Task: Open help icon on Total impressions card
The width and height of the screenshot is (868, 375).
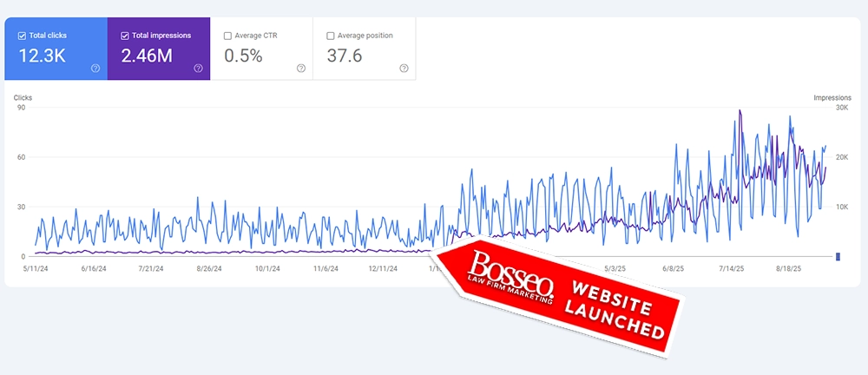Action: point(198,69)
